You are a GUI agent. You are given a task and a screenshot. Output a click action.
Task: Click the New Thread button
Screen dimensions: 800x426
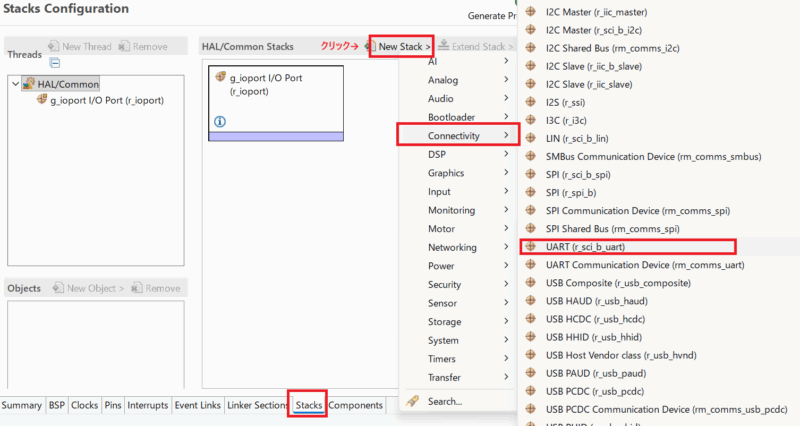[78, 46]
